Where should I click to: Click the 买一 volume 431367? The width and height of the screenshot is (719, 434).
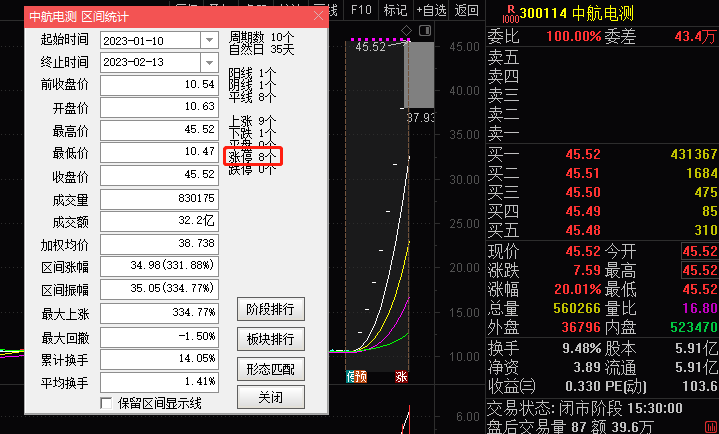pos(694,154)
